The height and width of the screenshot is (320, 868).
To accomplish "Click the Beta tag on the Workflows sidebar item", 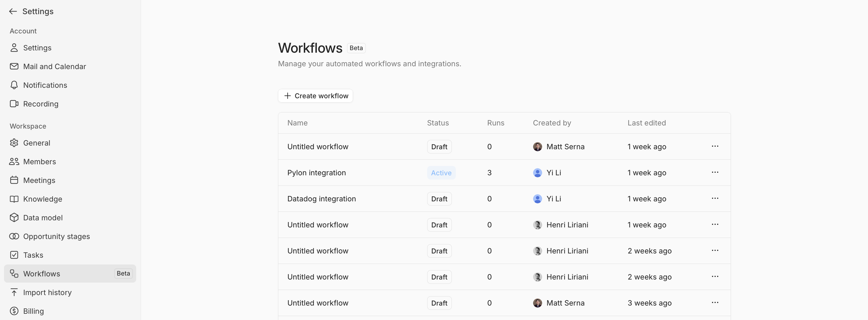I will point(123,274).
